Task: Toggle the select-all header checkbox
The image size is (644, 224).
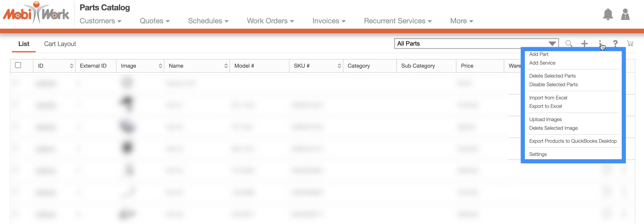Action: pos(18,65)
